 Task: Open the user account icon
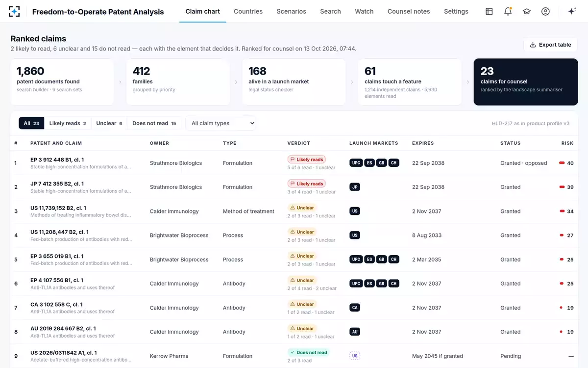click(x=545, y=11)
